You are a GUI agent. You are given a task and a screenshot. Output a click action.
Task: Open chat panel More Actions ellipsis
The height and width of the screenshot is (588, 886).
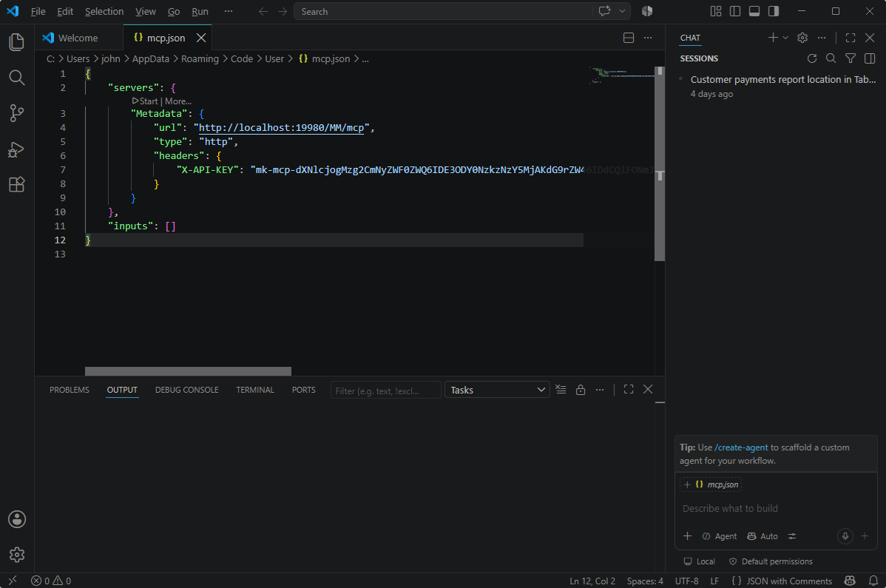click(x=822, y=38)
